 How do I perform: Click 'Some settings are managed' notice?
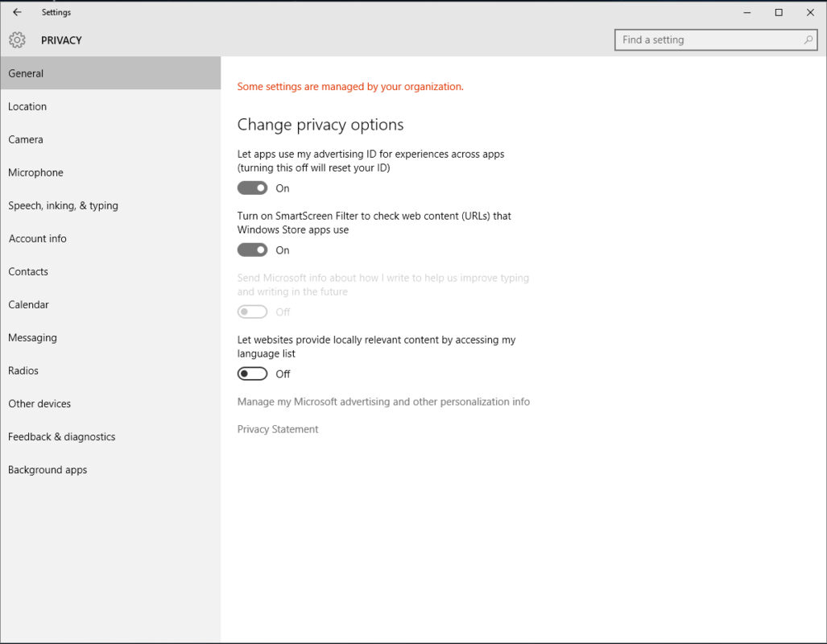350,86
